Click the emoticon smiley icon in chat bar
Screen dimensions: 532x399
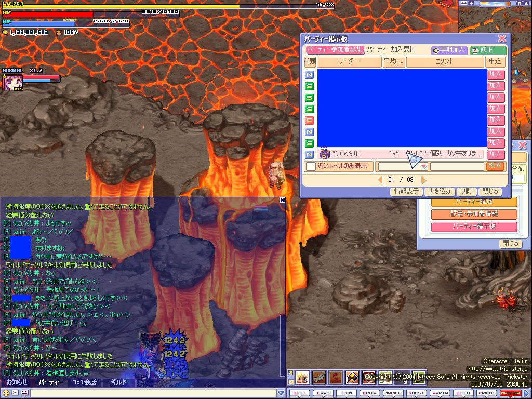[x=6, y=393]
